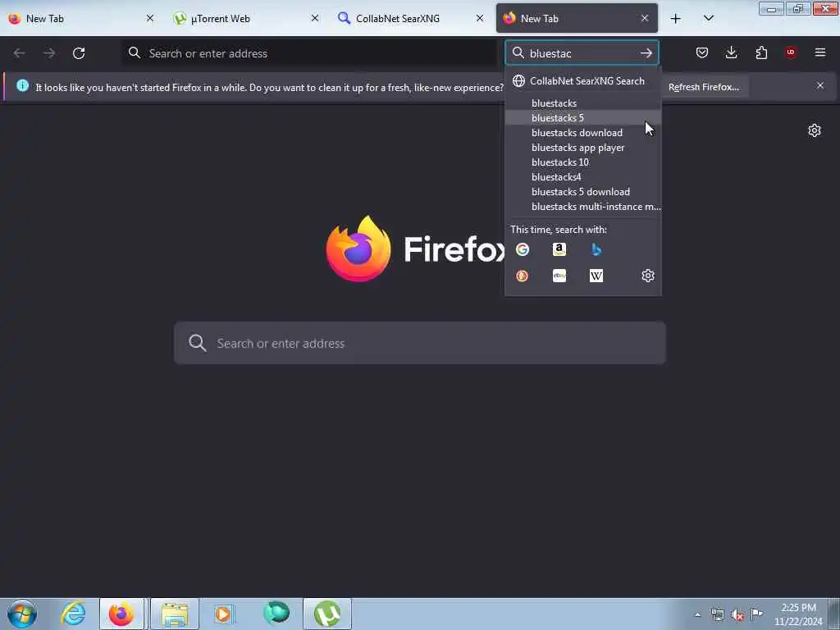Click the muted volume tray icon
The image size is (840, 630).
click(737, 614)
